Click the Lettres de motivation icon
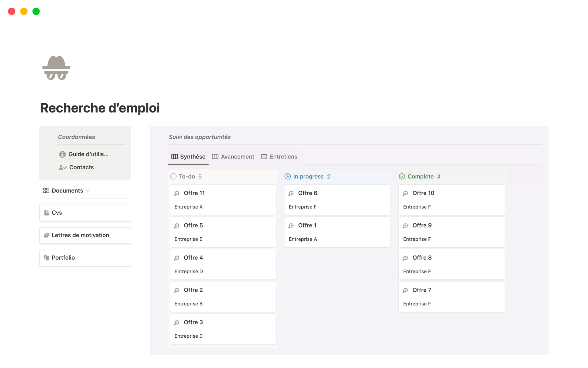 pyautogui.click(x=47, y=235)
